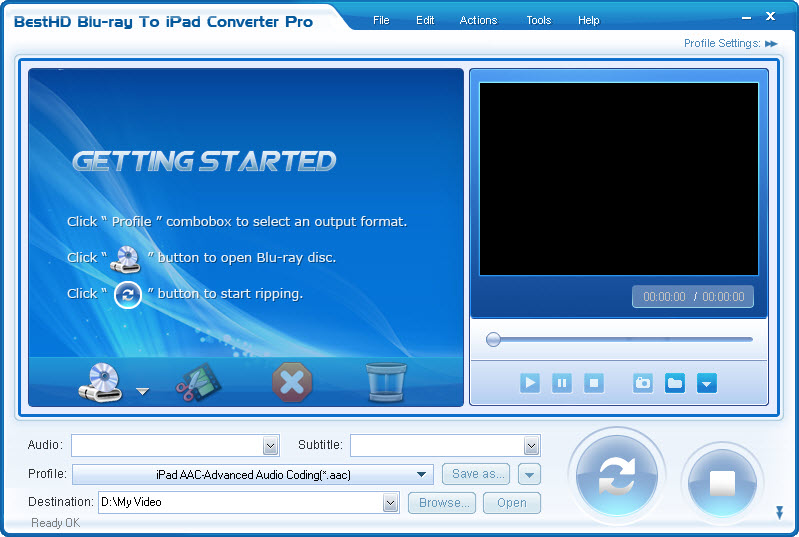Click the load Blu-ray disc icon
Screen dimensions: 799x537
click(100, 382)
